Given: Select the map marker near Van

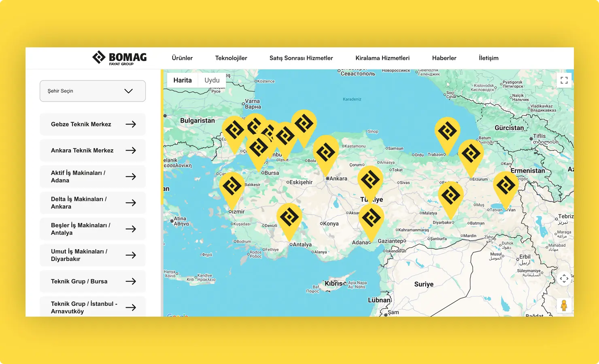Looking at the screenshot, I should click(x=506, y=186).
